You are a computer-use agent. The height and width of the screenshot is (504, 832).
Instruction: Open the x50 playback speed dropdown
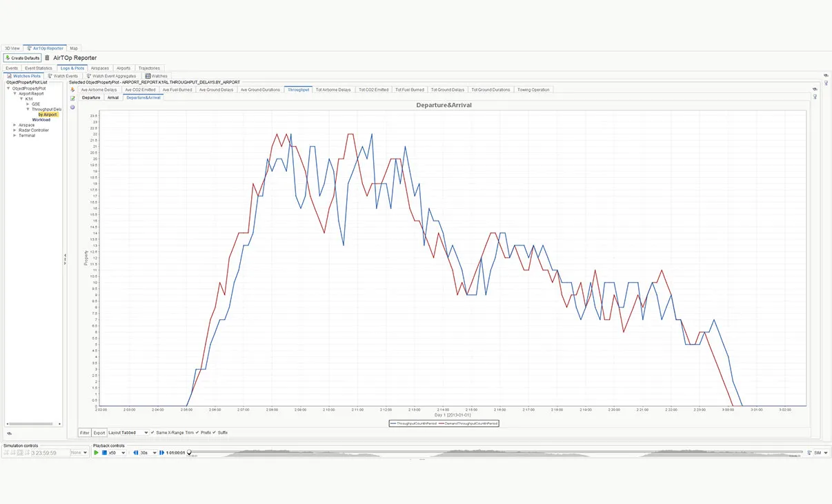(117, 452)
